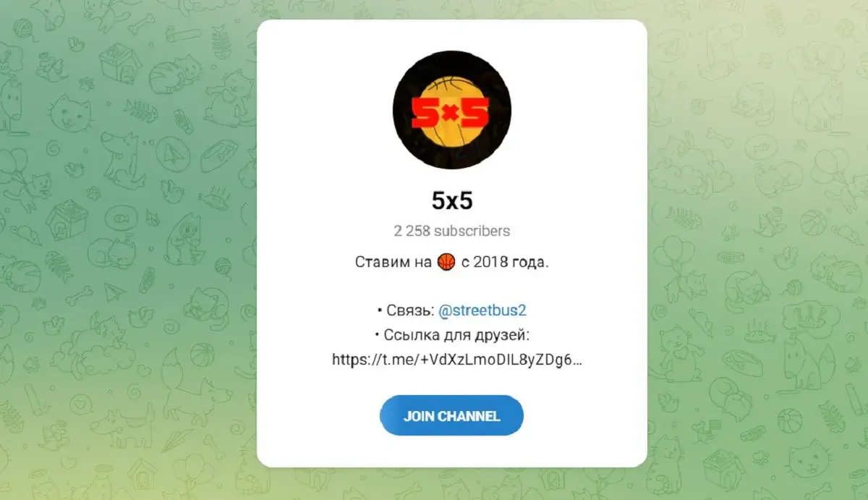Join the 5x5 channel
This screenshot has width=868, height=500.
[451, 415]
